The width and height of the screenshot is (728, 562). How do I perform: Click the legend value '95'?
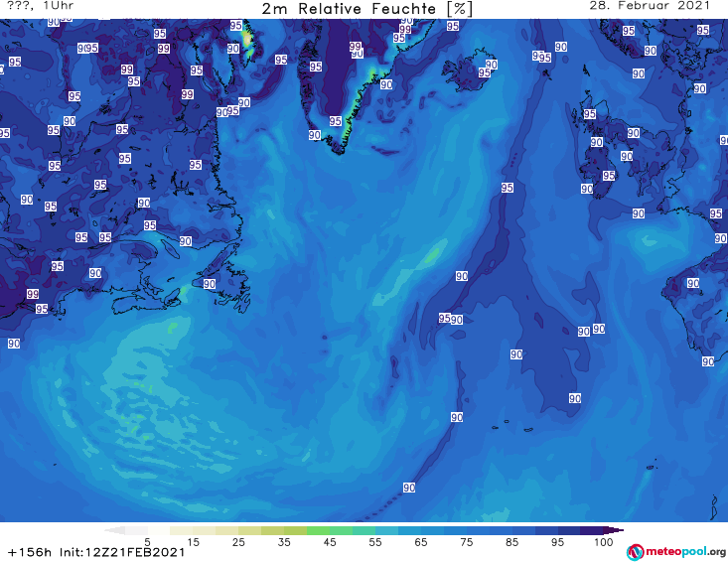(557, 542)
